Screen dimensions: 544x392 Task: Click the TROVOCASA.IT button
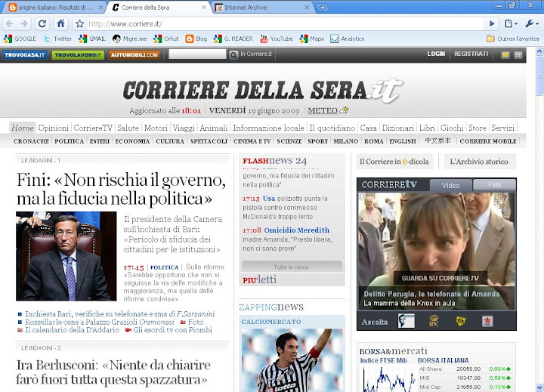pyautogui.click(x=25, y=55)
